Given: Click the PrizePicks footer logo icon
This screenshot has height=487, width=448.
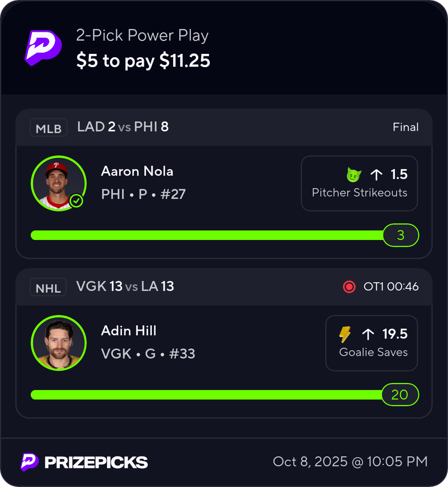Looking at the screenshot, I should [29, 462].
